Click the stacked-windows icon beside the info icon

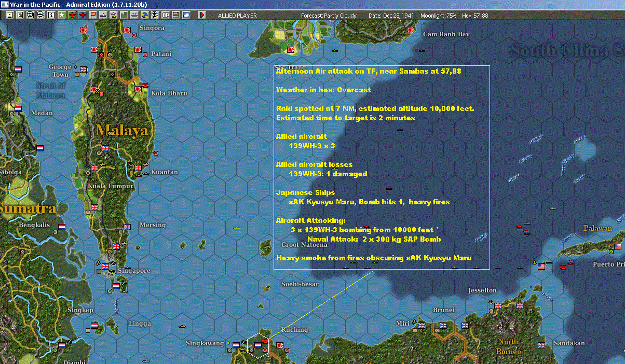[x=41, y=15]
